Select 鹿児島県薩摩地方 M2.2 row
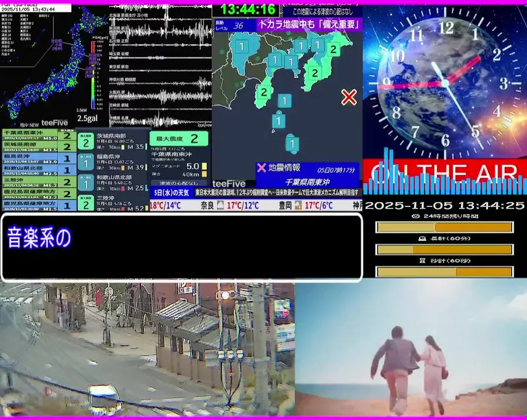 click(x=39, y=194)
